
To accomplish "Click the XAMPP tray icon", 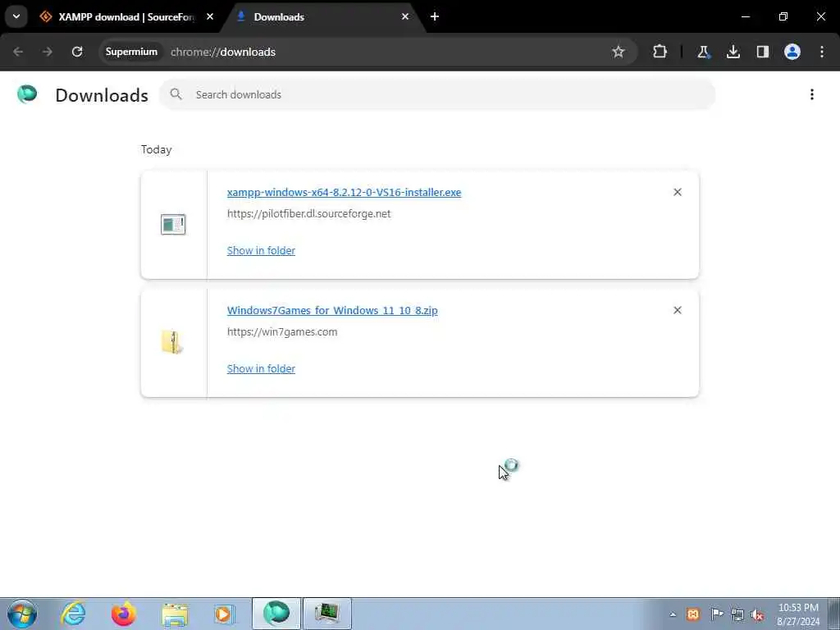I will pos(693,614).
